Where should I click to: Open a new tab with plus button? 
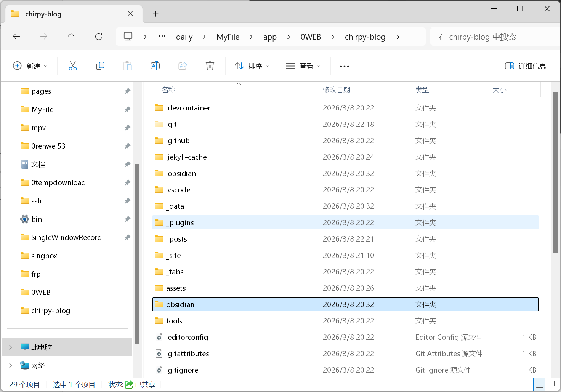pos(155,14)
